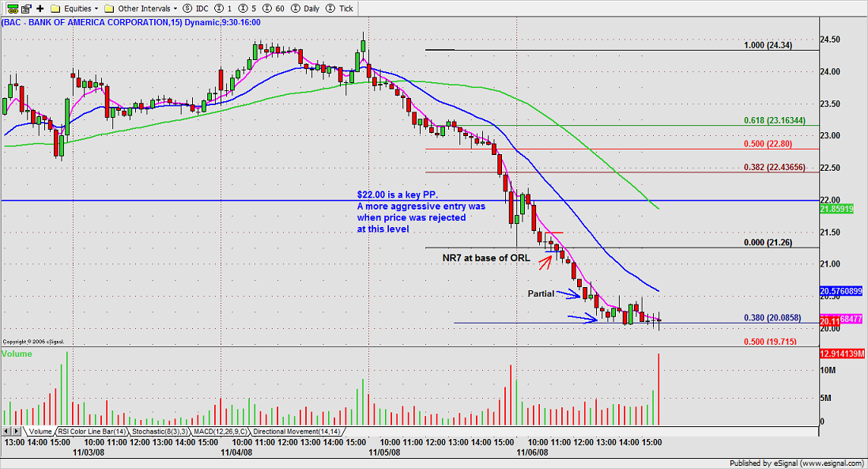868x469 pixels.
Task: Expand the Other Intervals dropdown
Action: point(142,9)
